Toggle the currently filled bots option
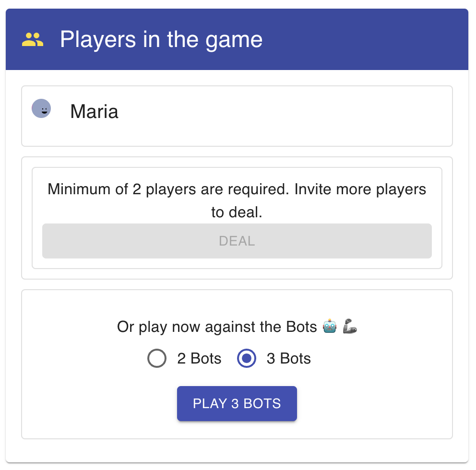Image resolution: width=476 pixels, height=470 pixels. [246, 358]
